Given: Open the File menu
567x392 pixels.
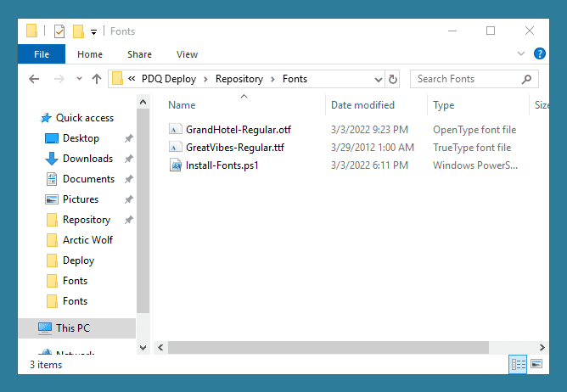Looking at the screenshot, I should pyautogui.click(x=42, y=54).
